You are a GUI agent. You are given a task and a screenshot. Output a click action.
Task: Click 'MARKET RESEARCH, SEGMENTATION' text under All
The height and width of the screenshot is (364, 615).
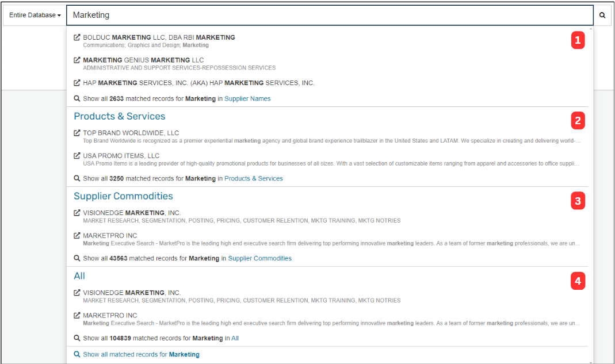[x=242, y=300]
